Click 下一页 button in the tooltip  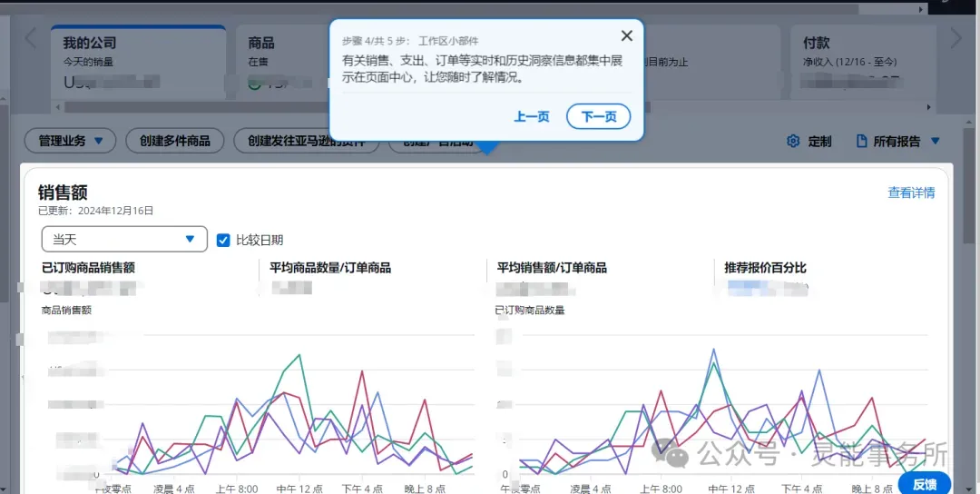click(x=598, y=116)
